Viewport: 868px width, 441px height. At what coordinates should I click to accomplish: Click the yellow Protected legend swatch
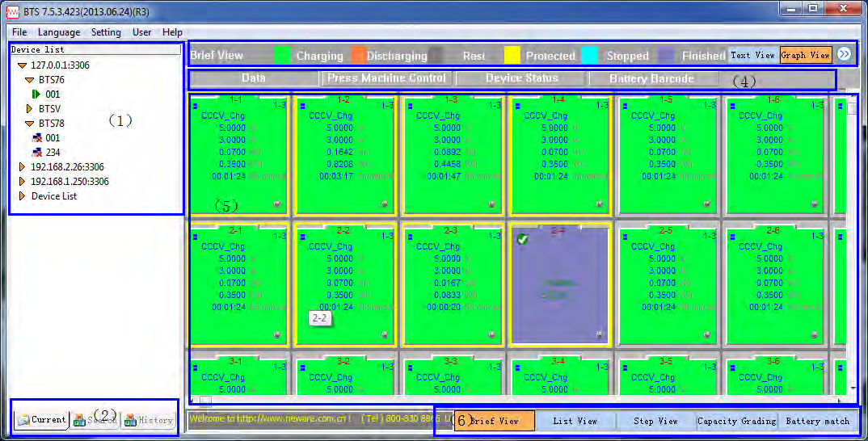(512, 56)
